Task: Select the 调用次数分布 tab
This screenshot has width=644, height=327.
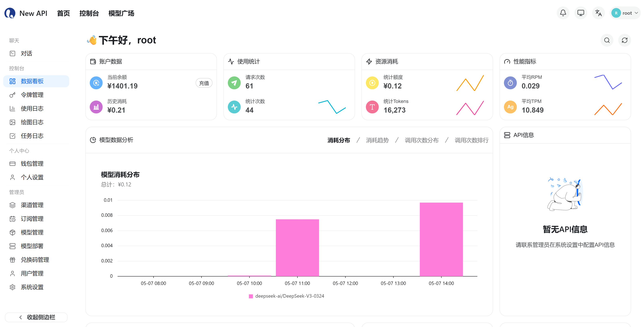Action: (x=421, y=140)
